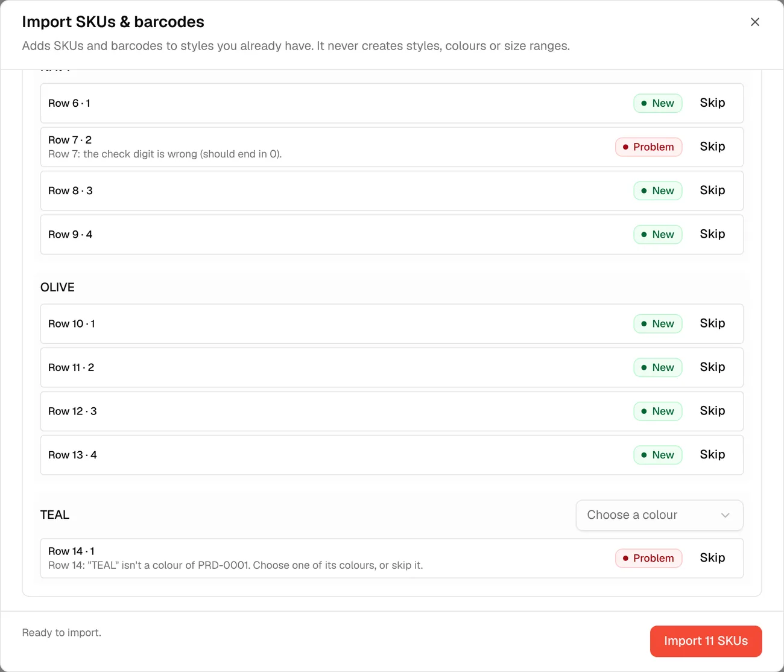Screen dimensions: 784x672
Task: Click the New badge on Row 10
Action: tap(657, 324)
